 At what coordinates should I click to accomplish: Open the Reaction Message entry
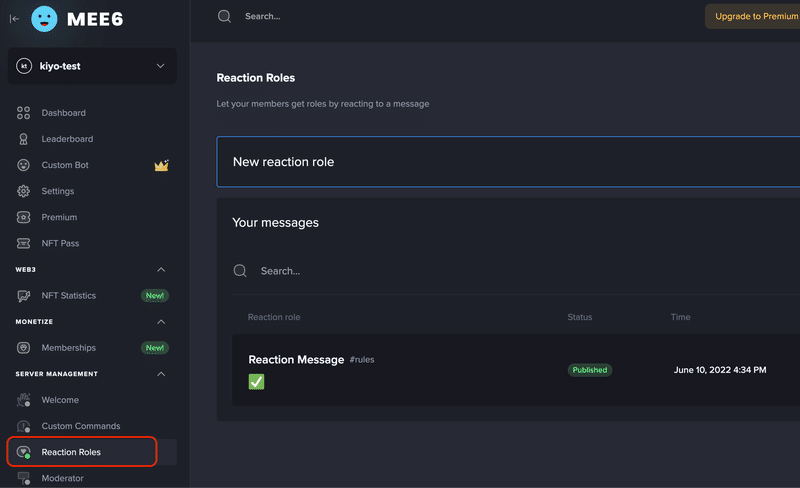[x=516, y=370]
